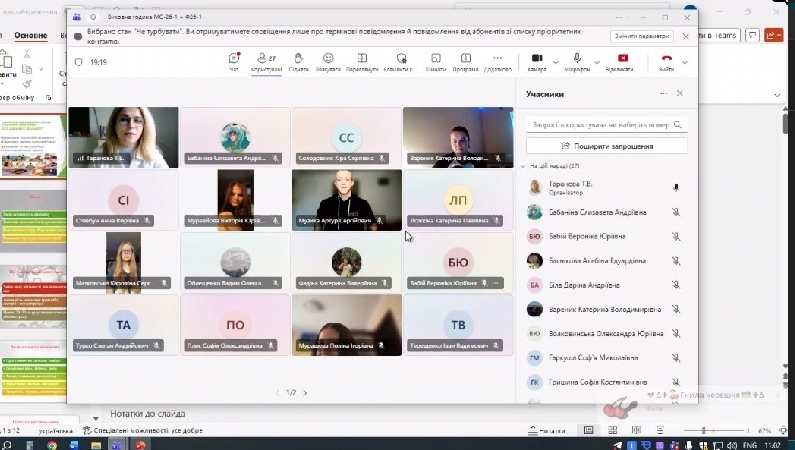Click the PowerPoint zoom slider handle
Screen dimensions: 795x450
click(x=703, y=430)
